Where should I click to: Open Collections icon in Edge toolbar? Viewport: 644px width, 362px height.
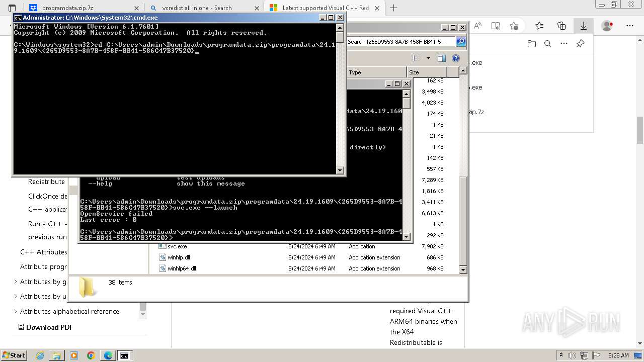tap(561, 26)
